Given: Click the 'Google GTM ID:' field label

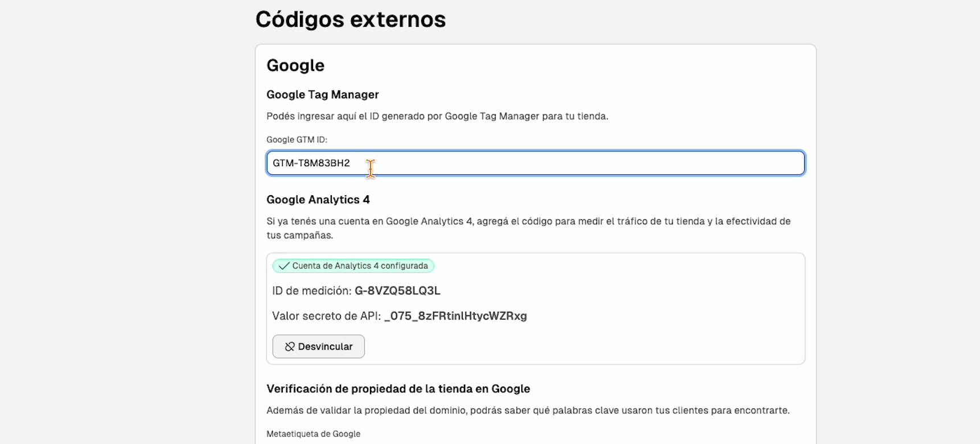Looking at the screenshot, I should (297, 139).
